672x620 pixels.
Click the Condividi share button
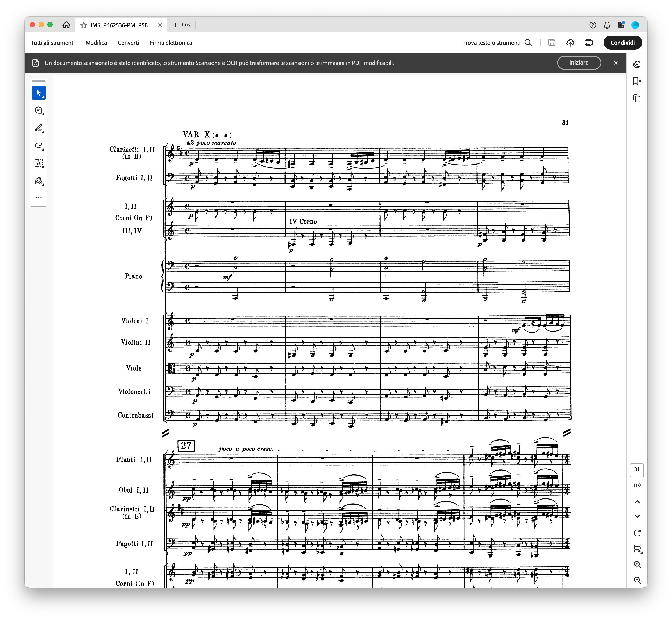pyautogui.click(x=622, y=43)
